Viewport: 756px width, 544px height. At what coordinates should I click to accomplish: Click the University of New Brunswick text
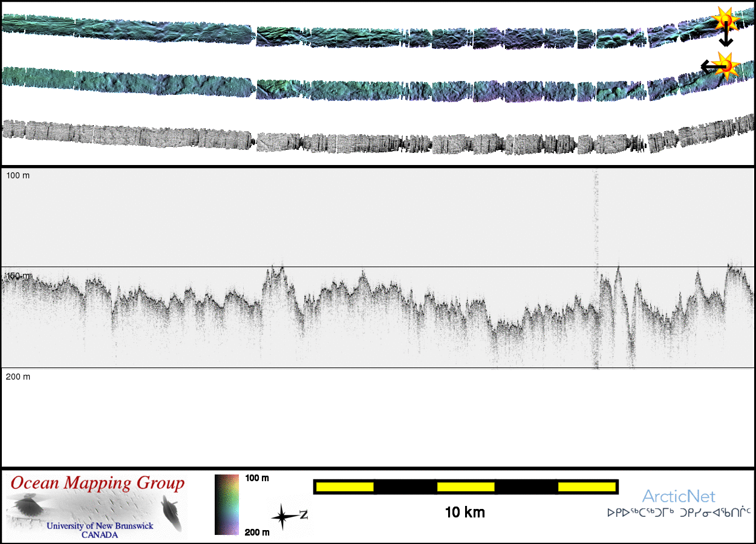tap(100, 526)
